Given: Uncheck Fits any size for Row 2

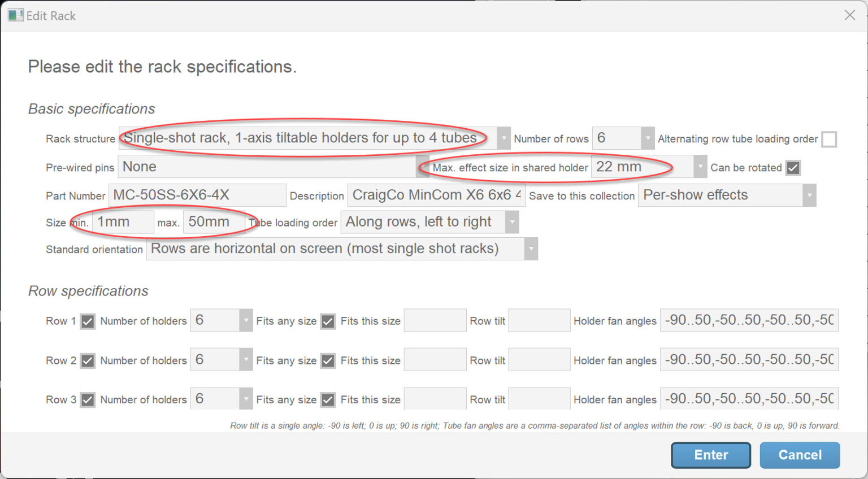Looking at the screenshot, I should click(328, 361).
